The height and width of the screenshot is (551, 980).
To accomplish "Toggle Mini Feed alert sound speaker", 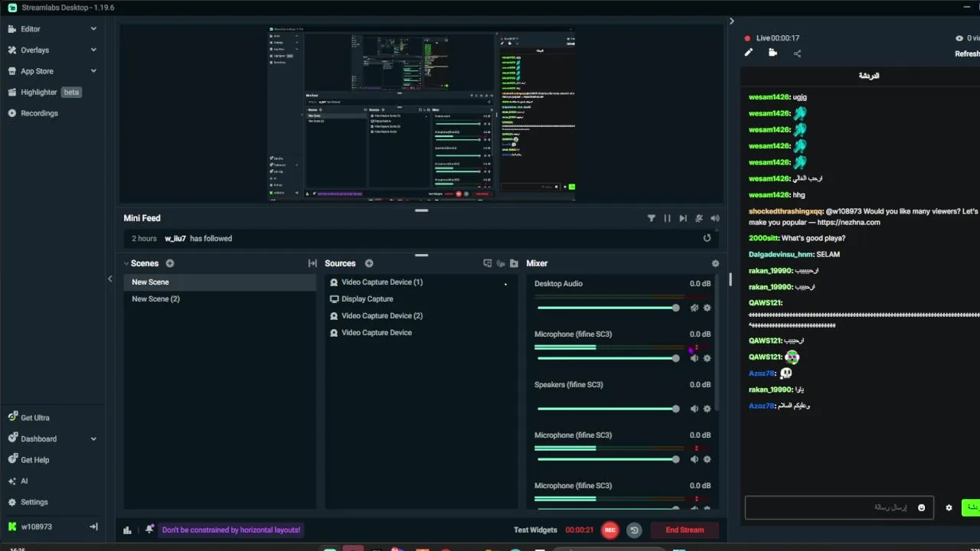I will [715, 218].
